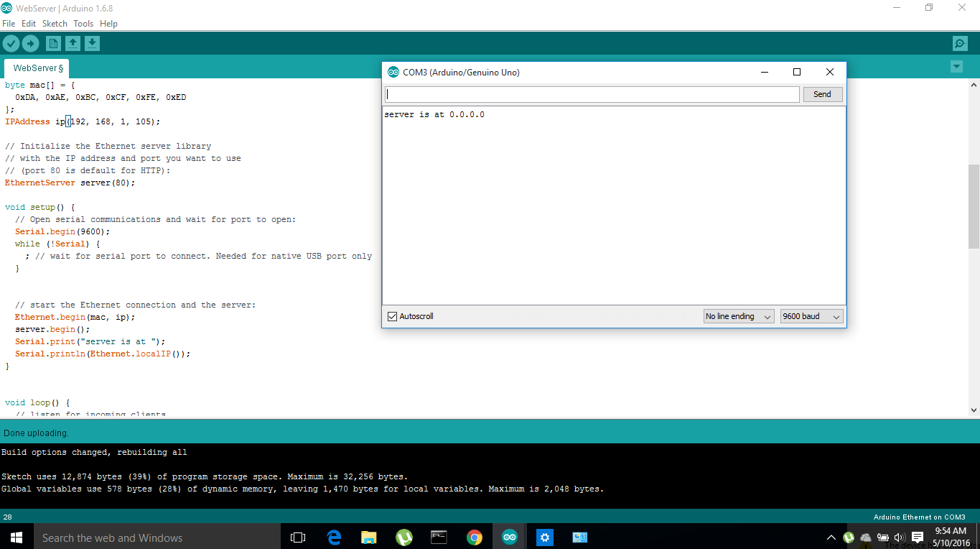Screen dimensions: 980x549
Task: Click 'server is at 0.0.0.0' output text
Action: point(434,114)
